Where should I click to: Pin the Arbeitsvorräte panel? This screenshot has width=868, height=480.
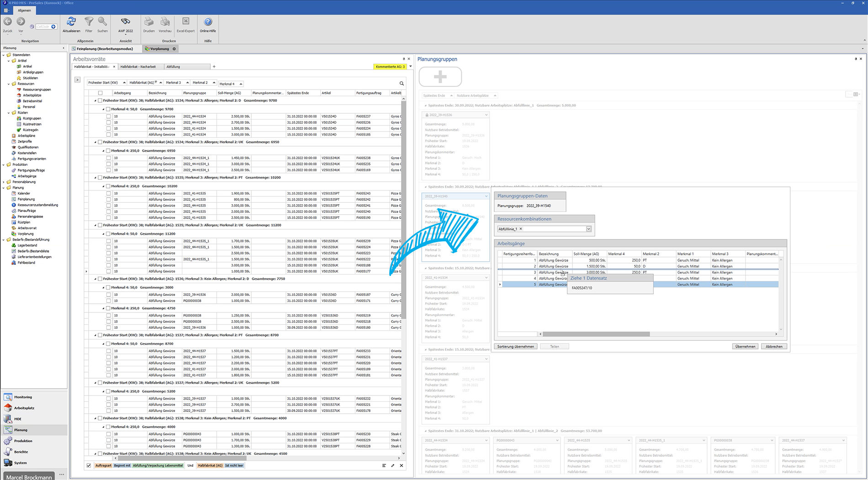click(x=403, y=59)
